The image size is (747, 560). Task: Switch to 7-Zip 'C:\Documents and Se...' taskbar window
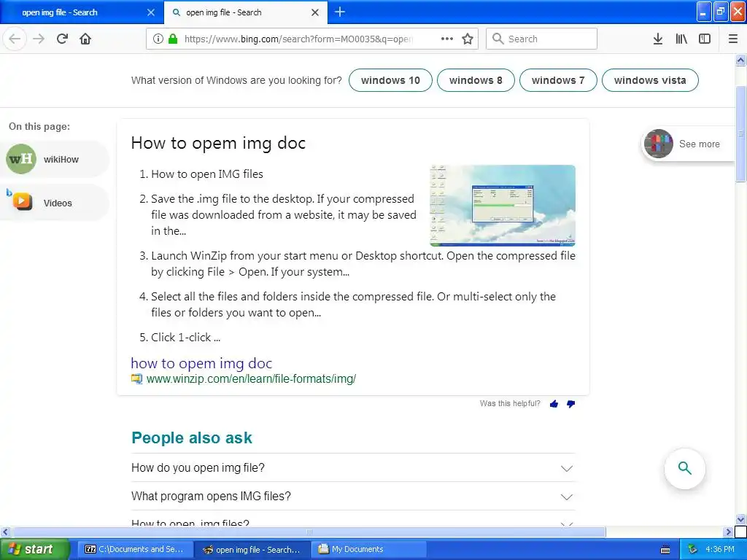click(135, 549)
